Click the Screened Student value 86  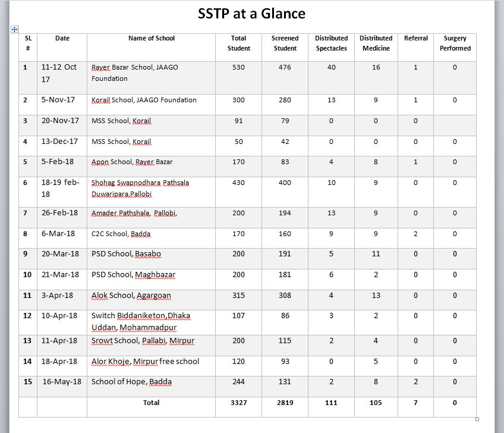point(285,316)
